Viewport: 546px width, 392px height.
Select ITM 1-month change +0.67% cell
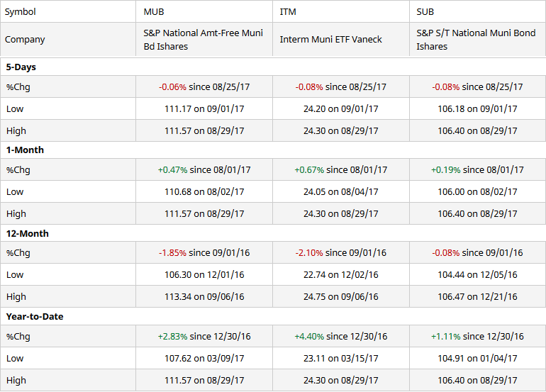click(x=341, y=169)
